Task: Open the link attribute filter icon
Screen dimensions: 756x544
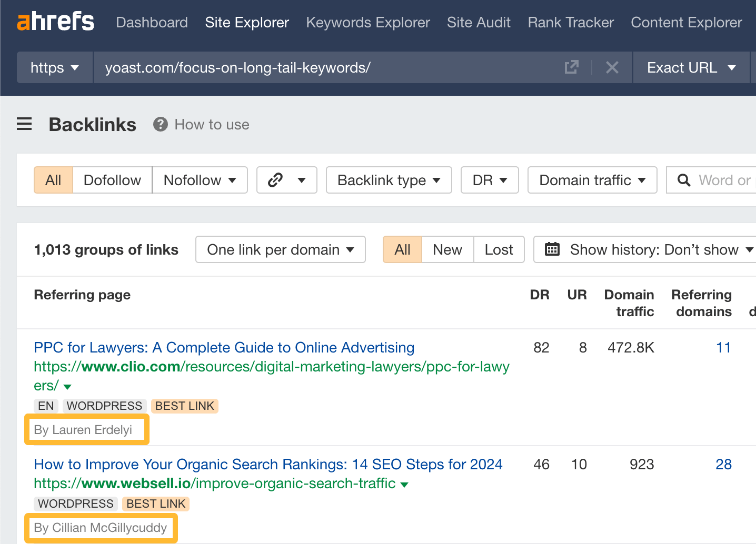Action: click(286, 180)
